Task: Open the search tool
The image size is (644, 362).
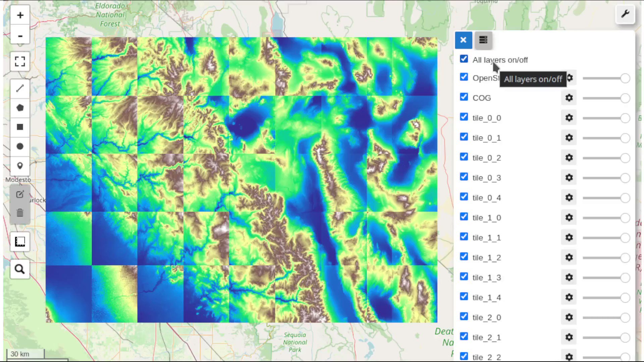Action: [x=20, y=269]
